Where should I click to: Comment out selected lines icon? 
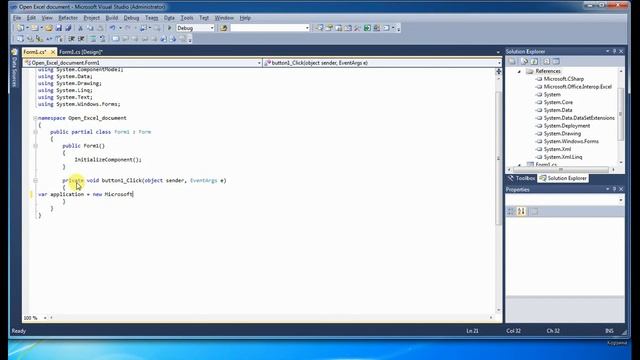click(93, 39)
